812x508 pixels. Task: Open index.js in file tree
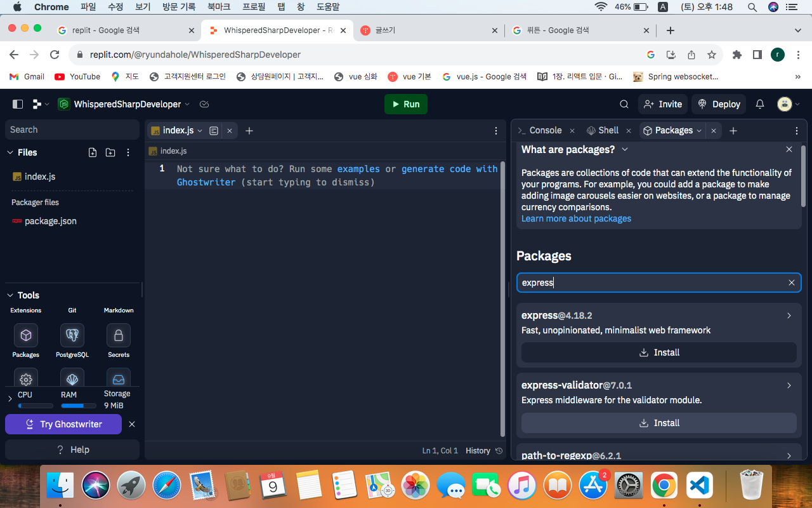pyautogui.click(x=40, y=177)
